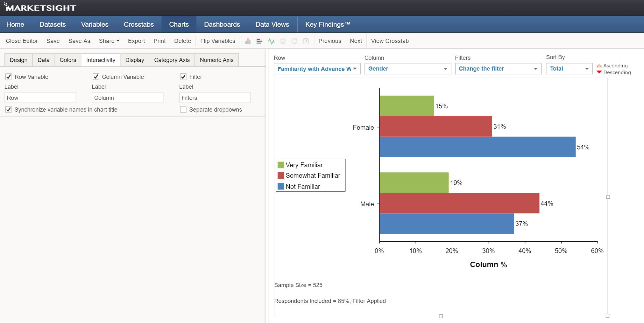Select the gauge chart type icon
The image size is (644, 323).
[x=306, y=41]
